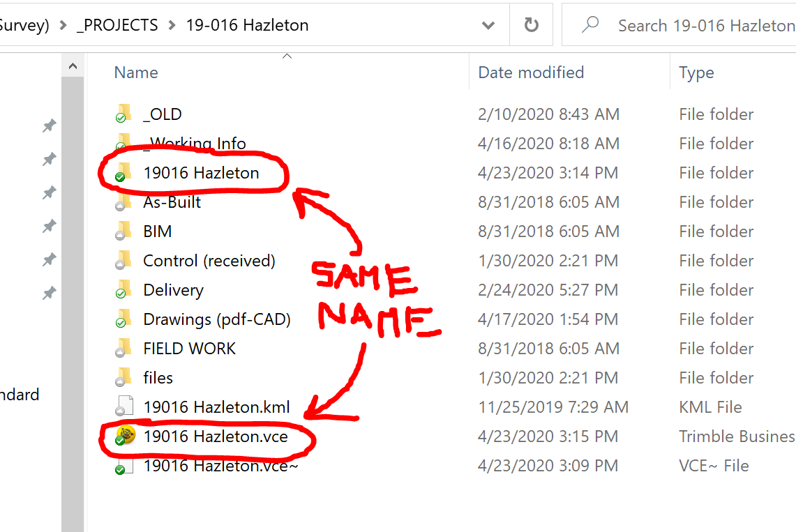Viewport: 796px width, 532px height.
Task: Expand the breadcrumb chevron before 19-016 Hazleton
Action: pos(172,26)
